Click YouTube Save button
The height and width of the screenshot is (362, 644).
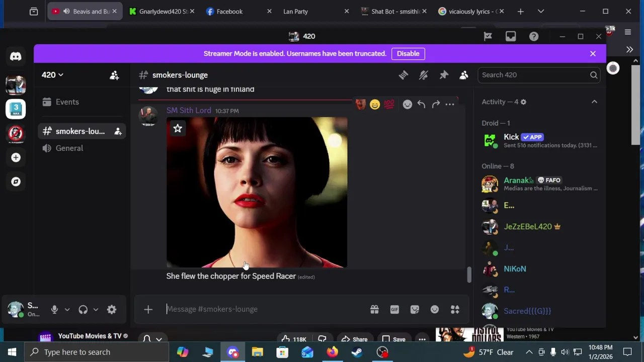pyautogui.click(x=393, y=339)
